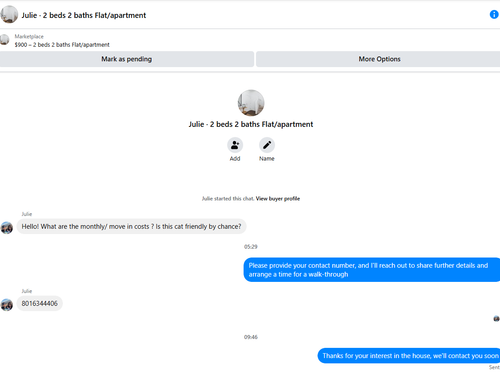Click Julie's avatar beside cat friendly message
Image resolution: width=500 pixels, height=372 pixels.
tap(7, 228)
